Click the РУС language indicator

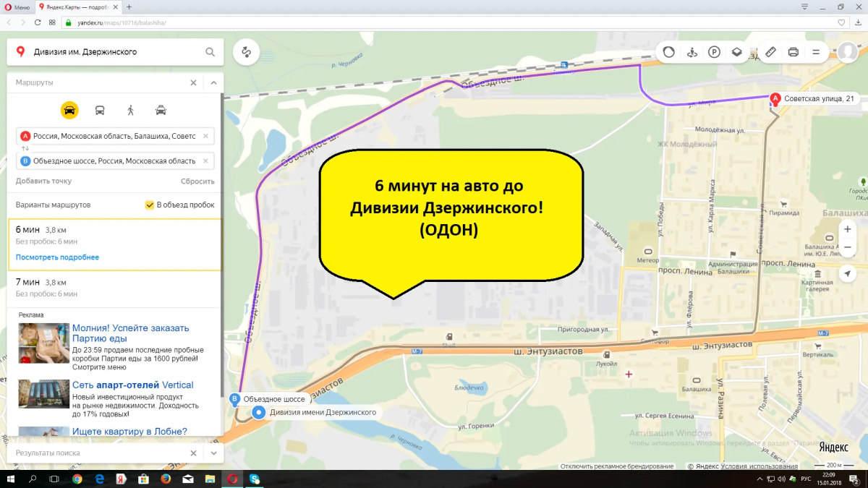click(807, 479)
